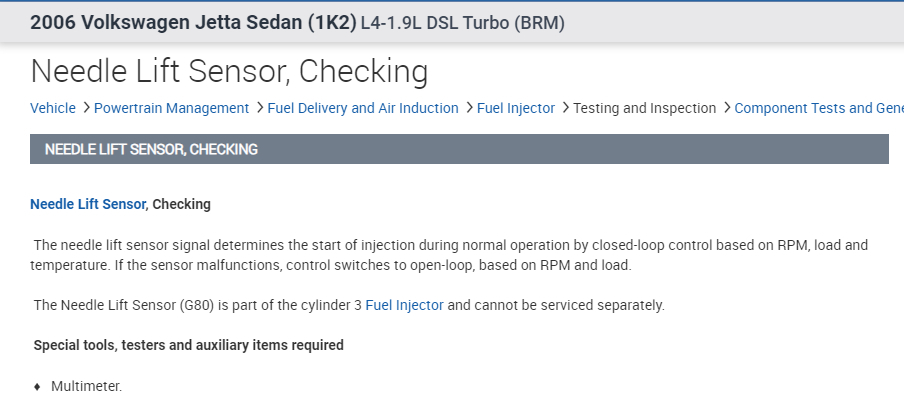
Task: Open Component Tests breadcrumb link
Action: [x=818, y=108]
